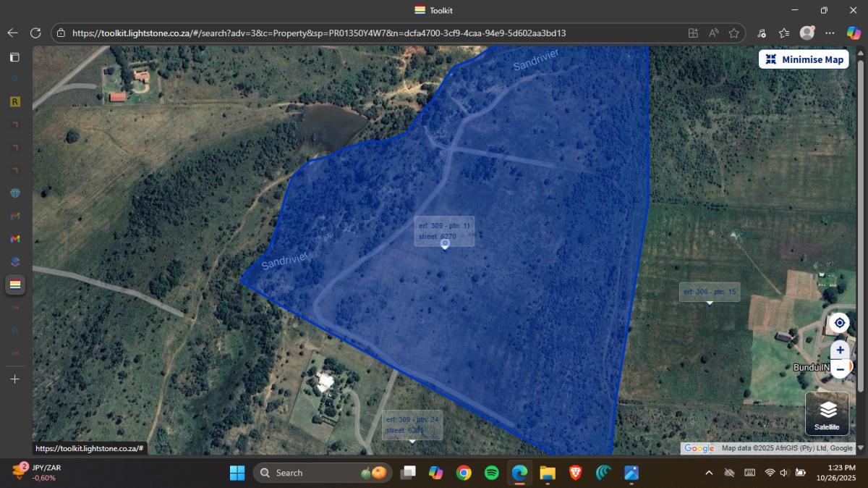Add this page to favorites star

733,33
